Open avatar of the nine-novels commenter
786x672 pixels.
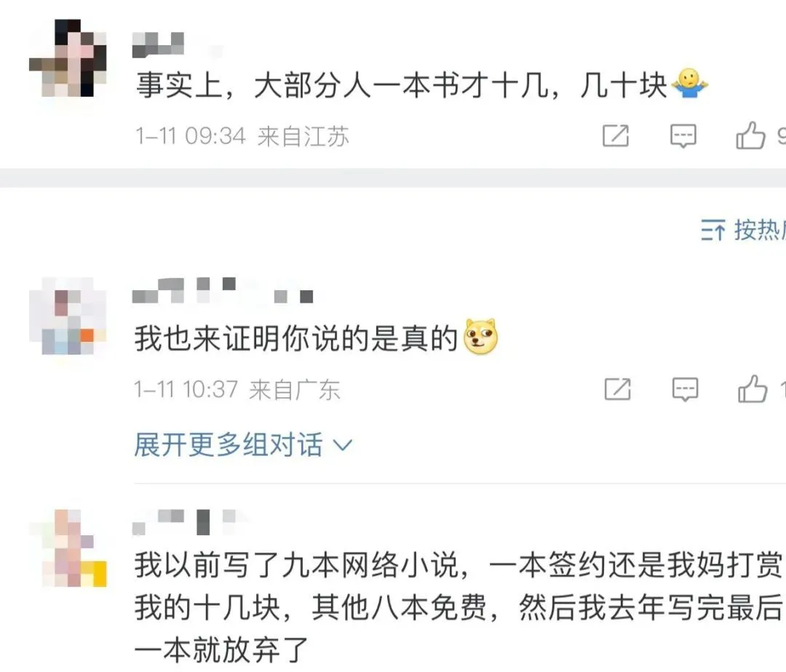(68, 548)
